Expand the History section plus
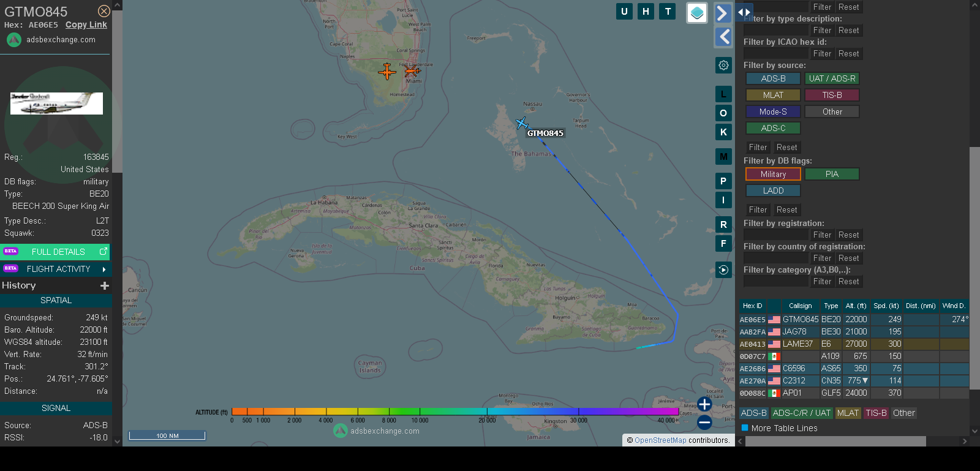Image resolution: width=980 pixels, height=471 pixels. (x=105, y=285)
